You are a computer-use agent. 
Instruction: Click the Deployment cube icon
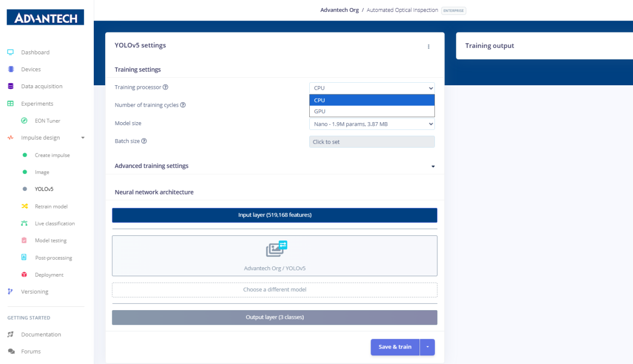click(x=24, y=275)
